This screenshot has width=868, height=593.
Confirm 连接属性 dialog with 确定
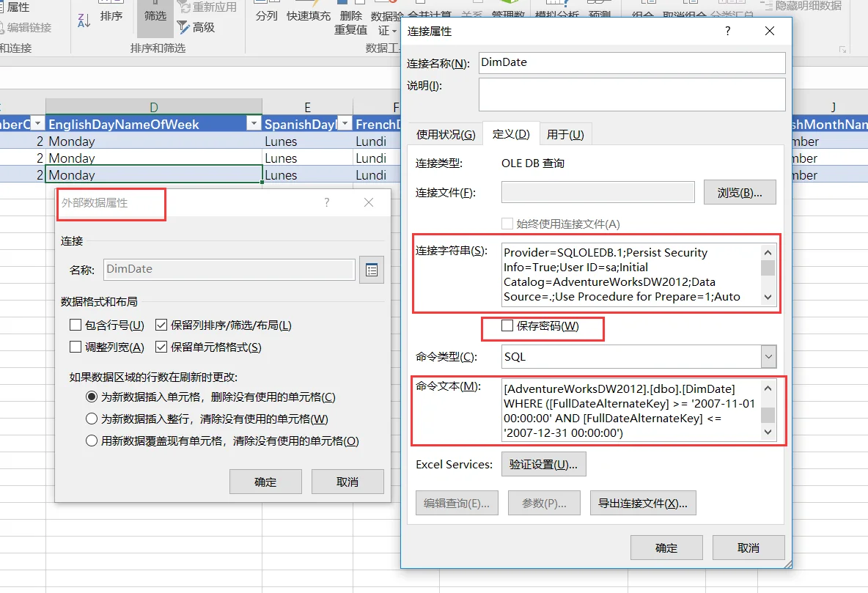pyautogui.click(x=666, y=548)
